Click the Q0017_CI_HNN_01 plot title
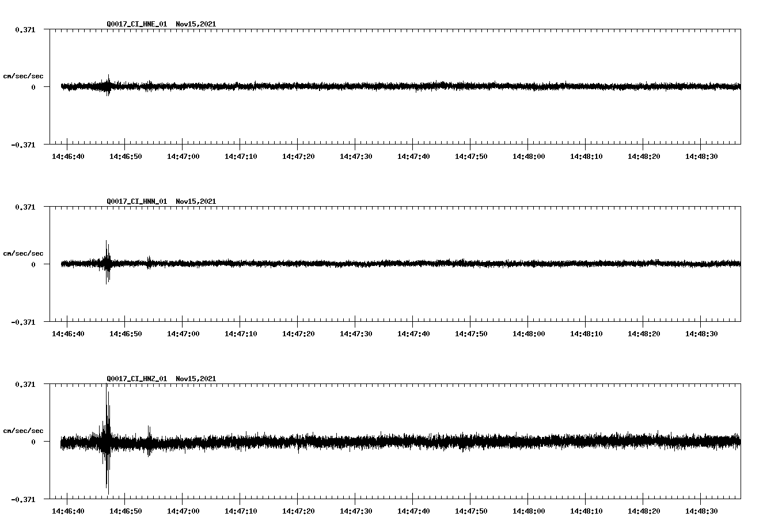782x532 pixels. 161,202
